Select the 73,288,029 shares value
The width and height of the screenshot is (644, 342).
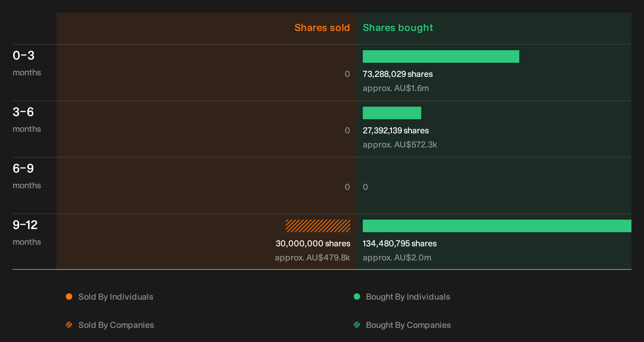point(398,74)
